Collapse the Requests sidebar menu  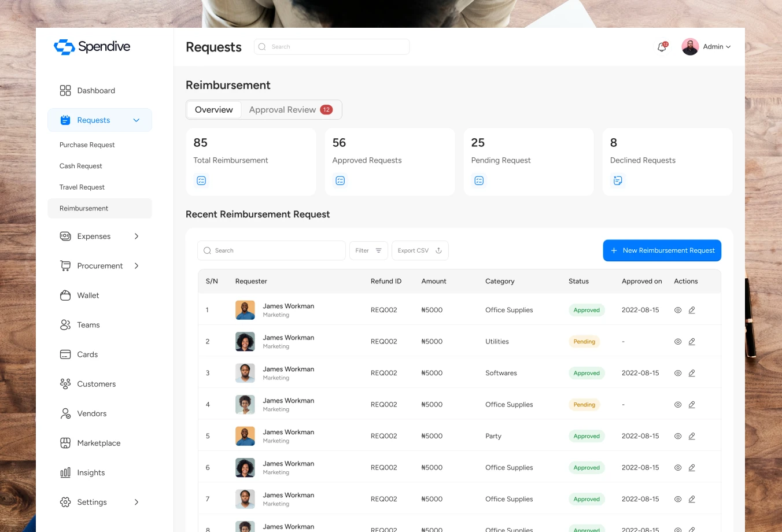[x=137, y=120]
